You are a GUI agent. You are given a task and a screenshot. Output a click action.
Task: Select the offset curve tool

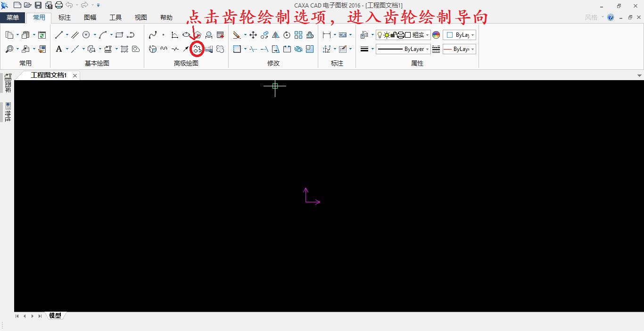point(310,35)
